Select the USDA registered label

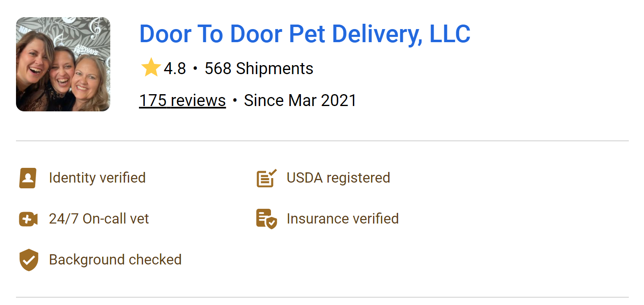(x=338, y=178)
